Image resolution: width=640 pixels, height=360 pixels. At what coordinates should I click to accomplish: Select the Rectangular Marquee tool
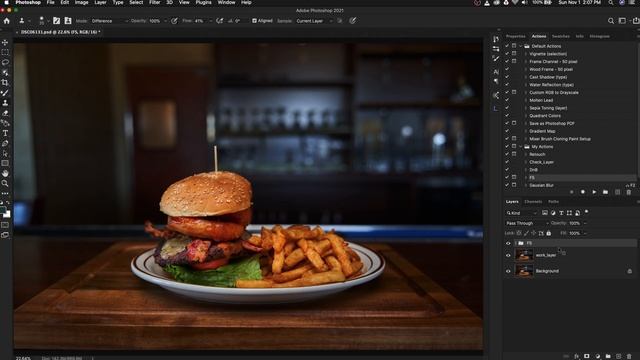pos(5,53)
